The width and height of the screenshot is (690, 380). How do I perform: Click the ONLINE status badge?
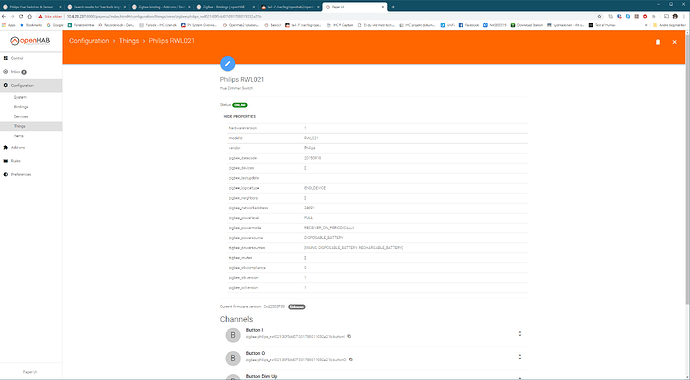point(240,105)
